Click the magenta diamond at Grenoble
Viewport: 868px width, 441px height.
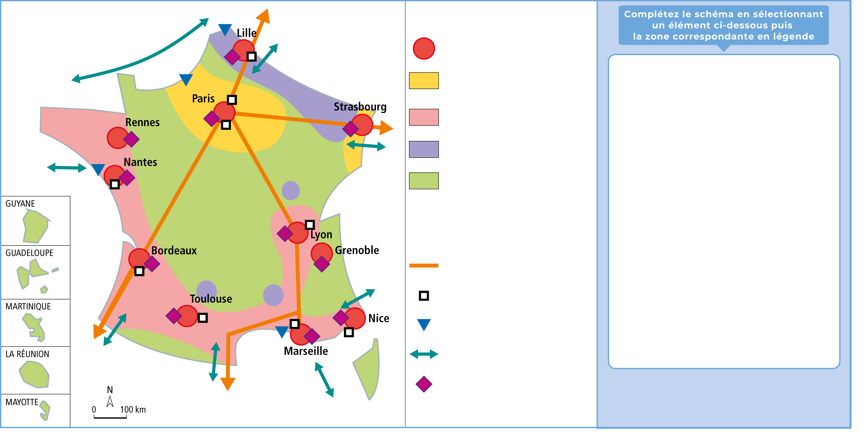point(322,264)
